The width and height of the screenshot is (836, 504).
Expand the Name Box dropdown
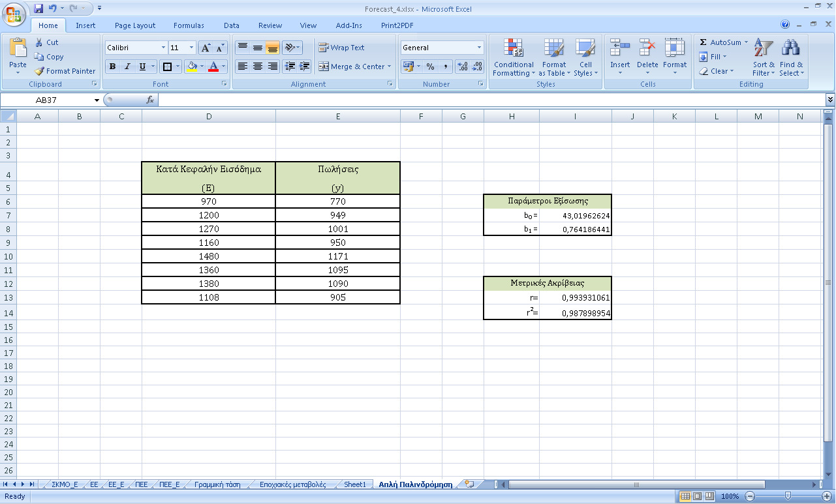click(97, 100)
